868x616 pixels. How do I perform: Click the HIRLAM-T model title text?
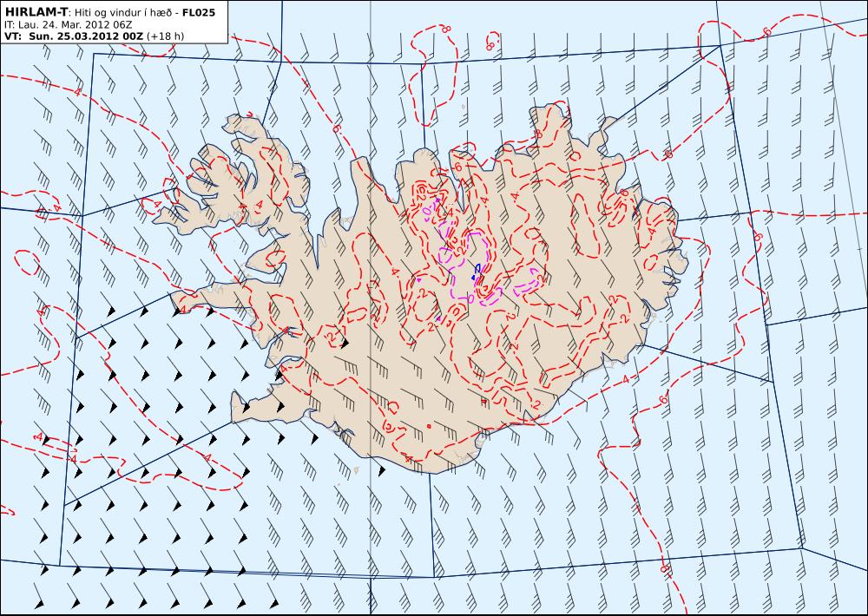click(x=36, y=11)
